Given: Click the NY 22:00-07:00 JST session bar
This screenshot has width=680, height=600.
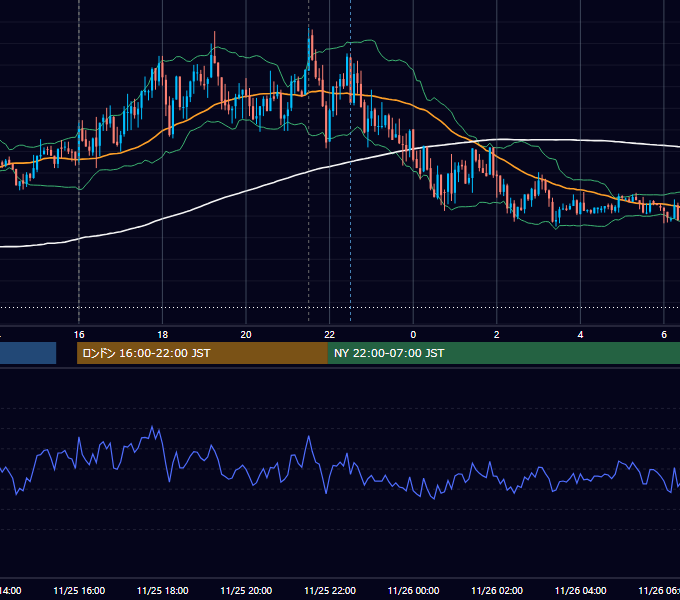Looking at the screenshot, I should (x=503, y=353).
